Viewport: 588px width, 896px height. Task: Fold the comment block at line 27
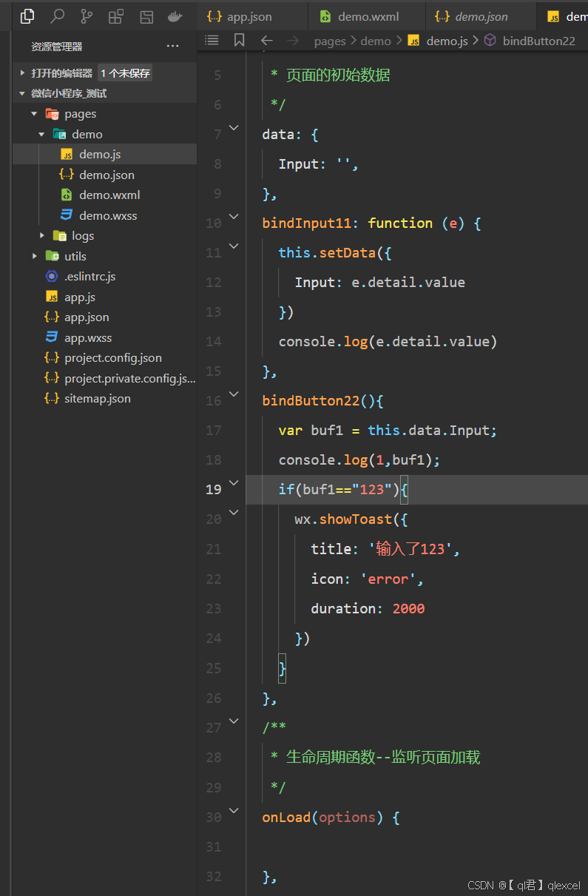pyautogui.click(x=234, y=721)
